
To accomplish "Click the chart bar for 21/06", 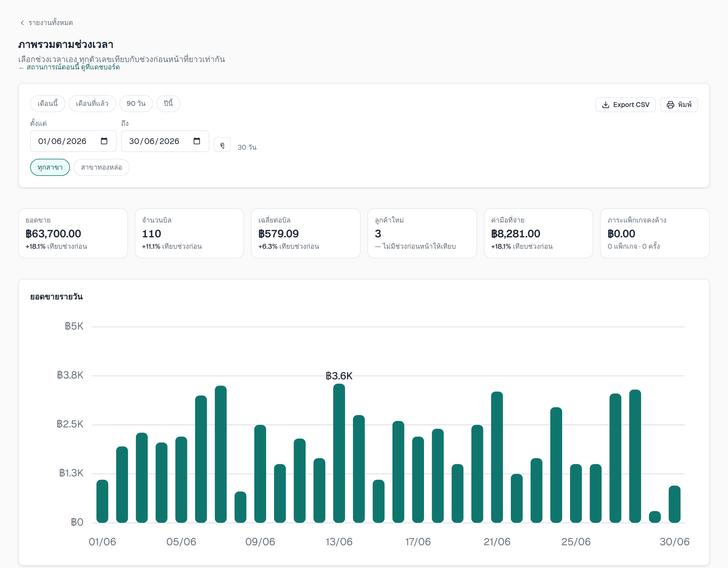I will pos(497,457).
